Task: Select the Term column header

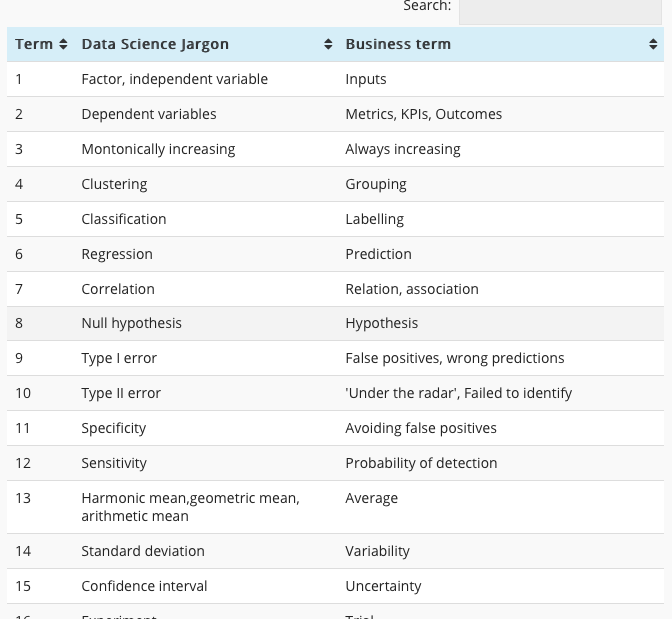Action: 34,44
